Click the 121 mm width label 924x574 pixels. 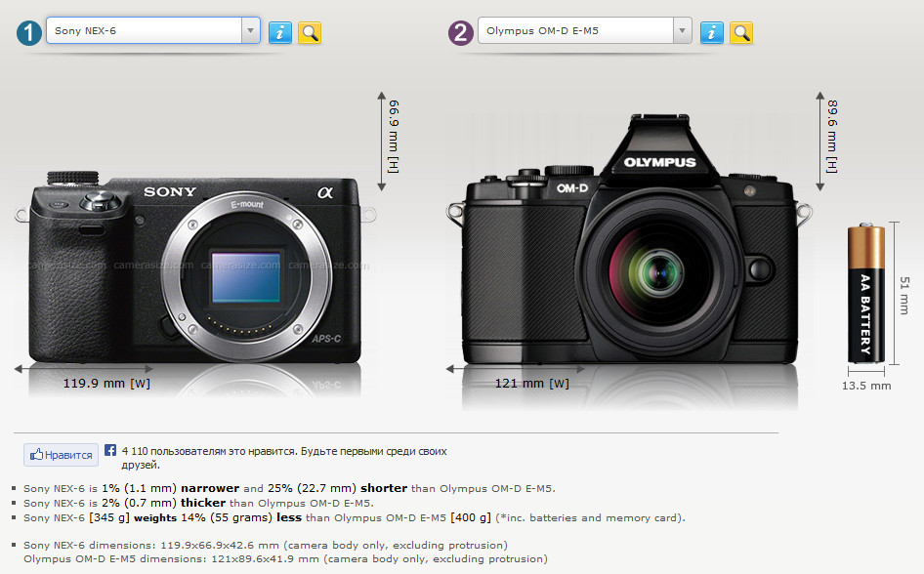coord(531,384)
